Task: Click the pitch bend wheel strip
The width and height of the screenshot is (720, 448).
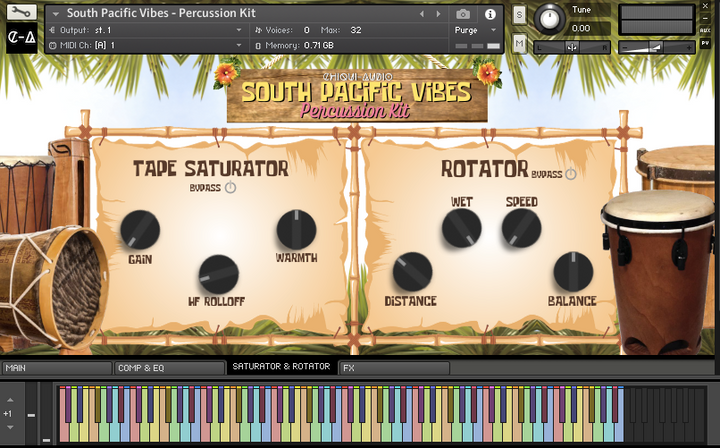Action: pyautogui.click(x=31, y=414)
